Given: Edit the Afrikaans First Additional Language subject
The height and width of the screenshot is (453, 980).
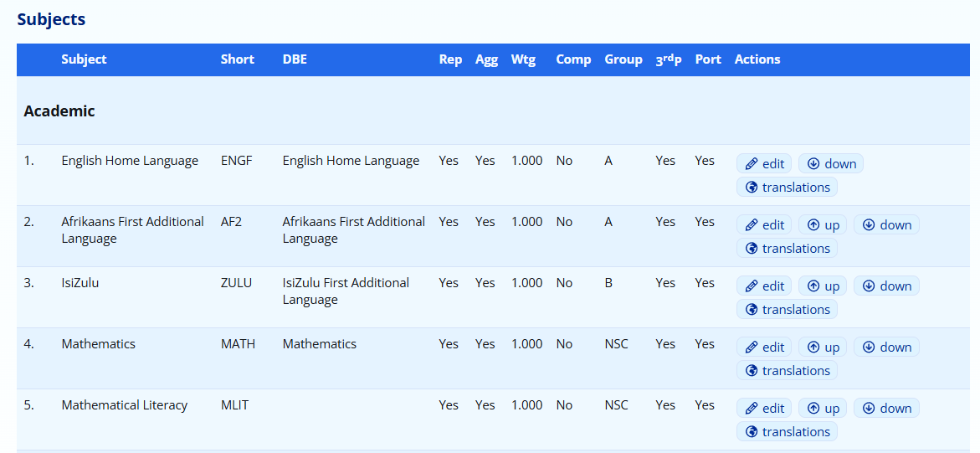Looking at the screenshot, I should point(764,225).
